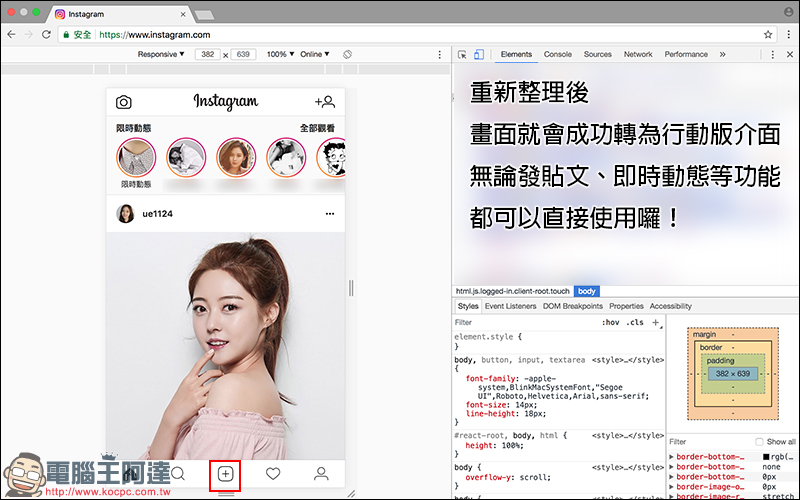800x500 pixels.
Task: Click the Instagram logo
Action: [x=226, y=102]
